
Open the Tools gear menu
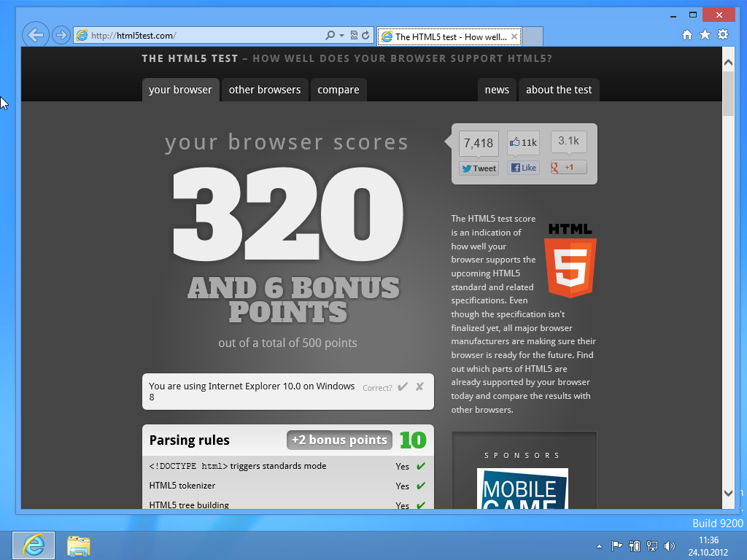[x=723, y=35]
